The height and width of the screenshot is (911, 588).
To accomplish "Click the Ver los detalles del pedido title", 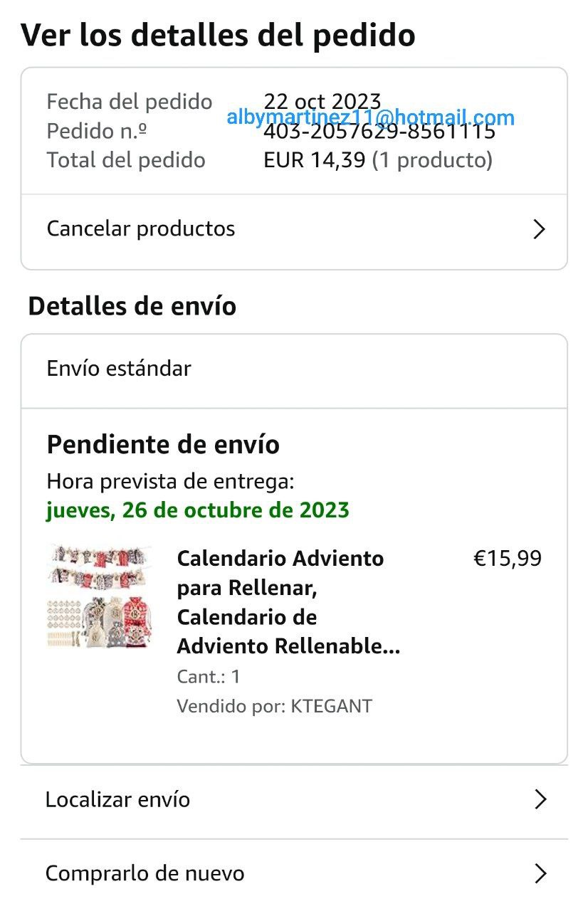I will pos(218,35).
